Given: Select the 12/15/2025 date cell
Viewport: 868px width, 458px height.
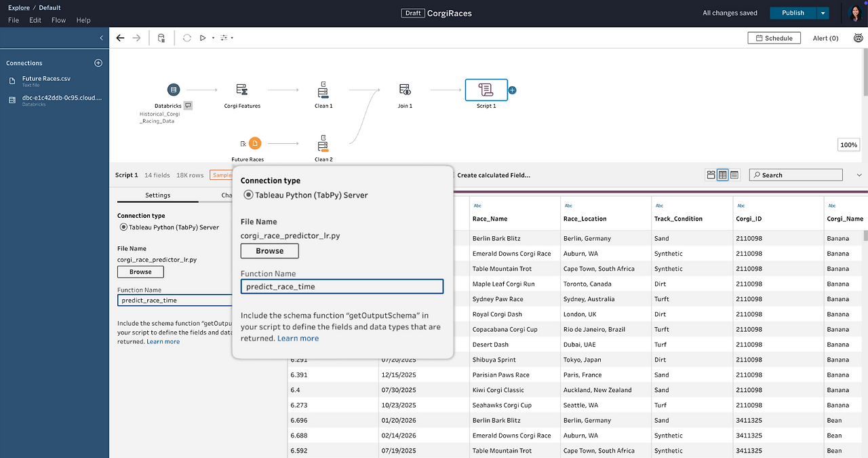Looking at the screenshot, I should 424,375.
